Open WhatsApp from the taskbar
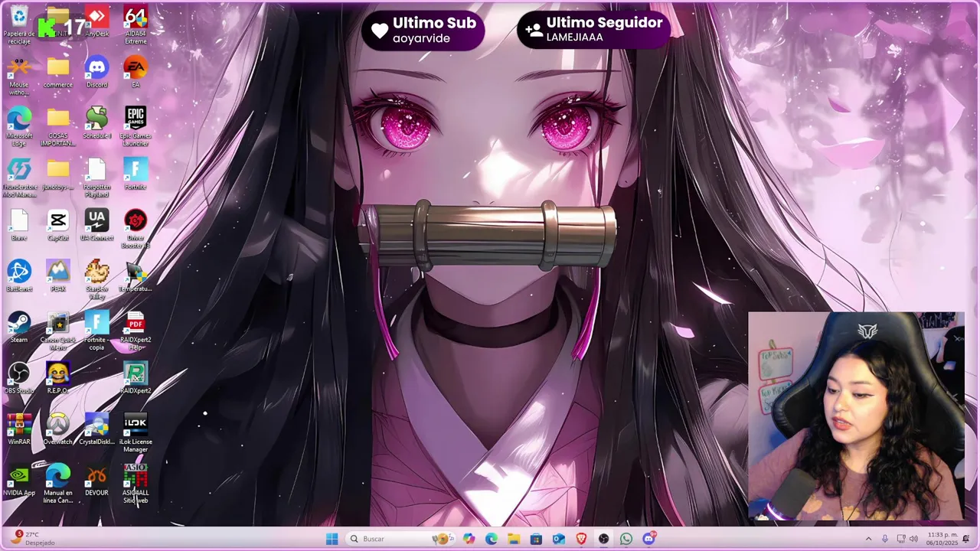 point(626,539)
